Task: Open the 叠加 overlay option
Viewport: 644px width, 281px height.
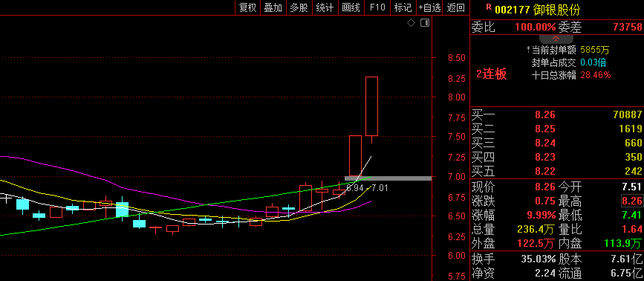Action: [x=273, y=7]
